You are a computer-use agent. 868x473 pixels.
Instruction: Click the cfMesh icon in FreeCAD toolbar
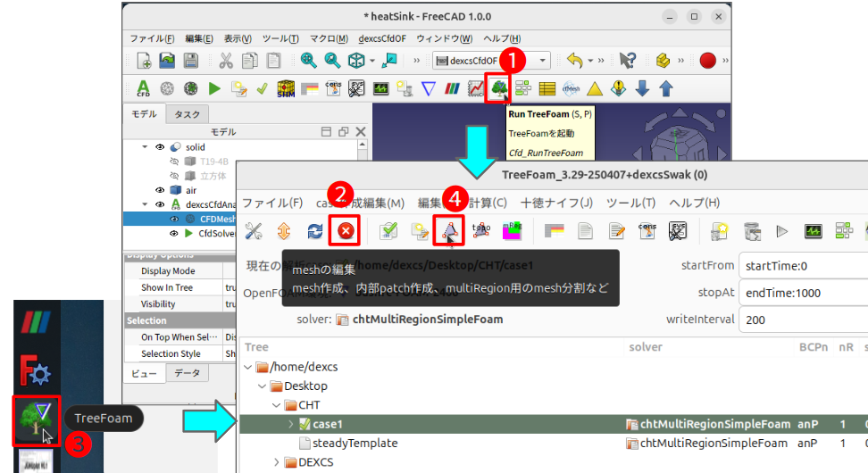point(571,88)
